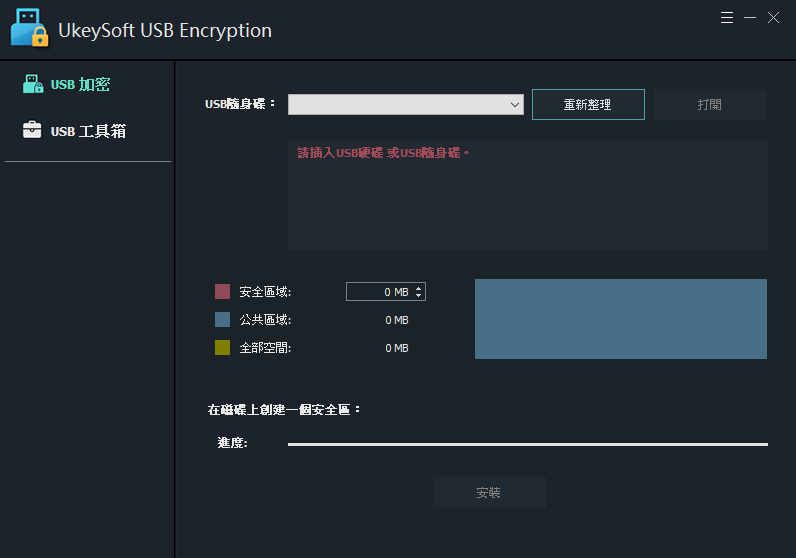Screen dimensions: 796x558
Task: Increase secure area size with the up arrow
Action: [418, 288]
